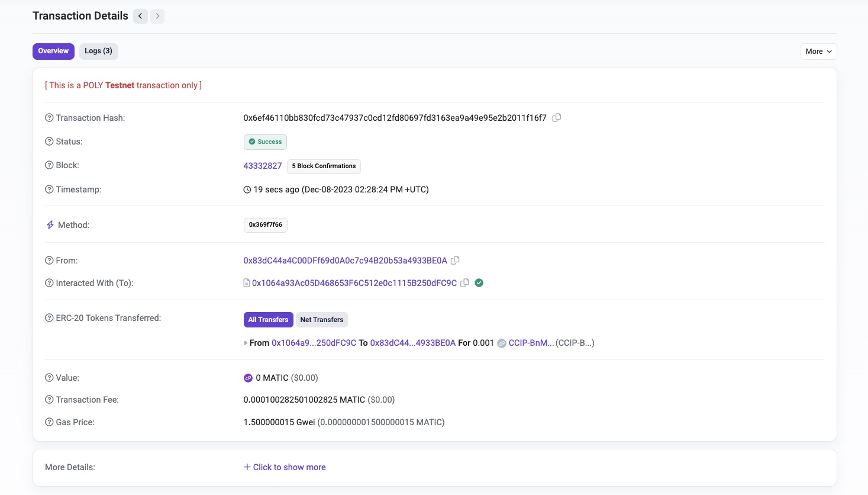Image resolution: width=868 pixels, height=495 pixels.
Task: Help icon next to Timestamp
Action: tap(49, 189)
